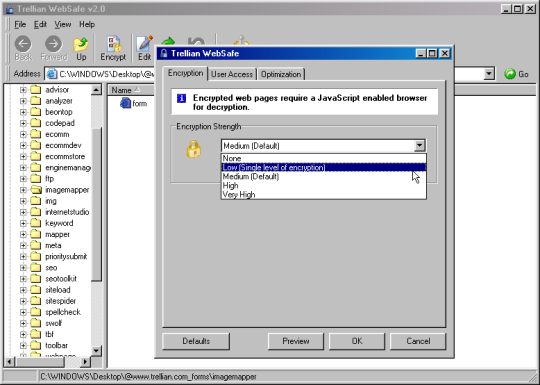Open the Edit menu
The height and width of the screenshot is (385, 540).
click(x=40, y=24)
